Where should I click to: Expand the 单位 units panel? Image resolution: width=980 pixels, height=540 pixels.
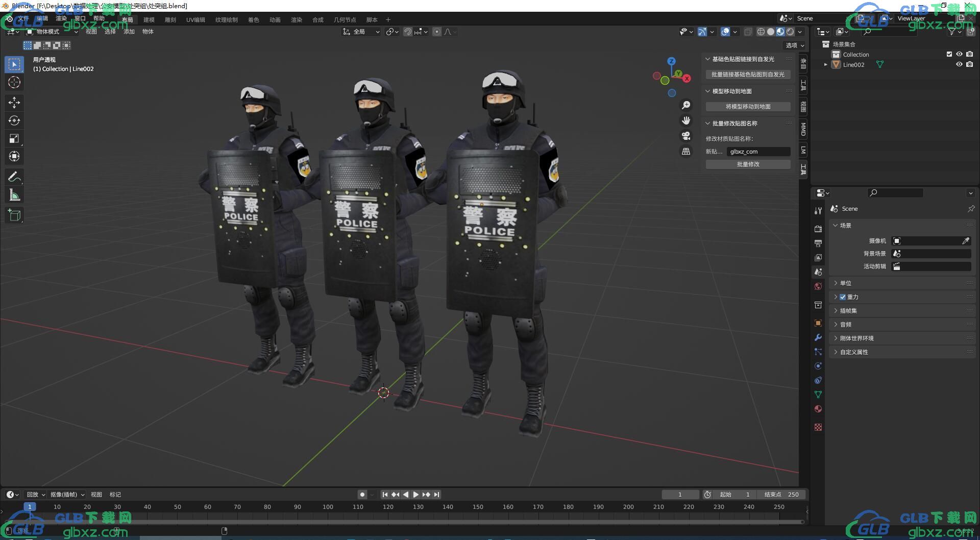click(845, 283)
